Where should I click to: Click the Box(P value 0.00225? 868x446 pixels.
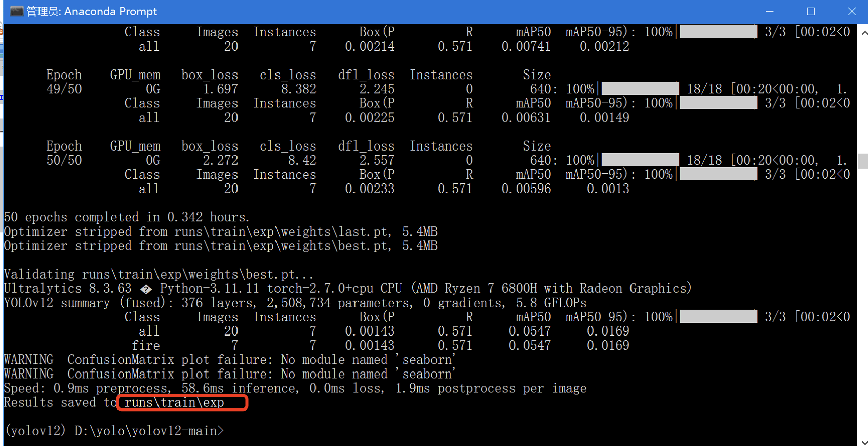point(370,118)
